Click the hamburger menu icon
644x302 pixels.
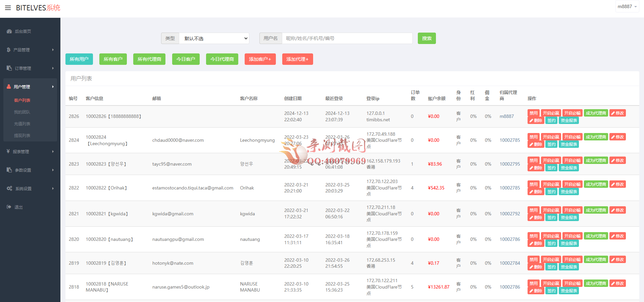coord(8,8)
